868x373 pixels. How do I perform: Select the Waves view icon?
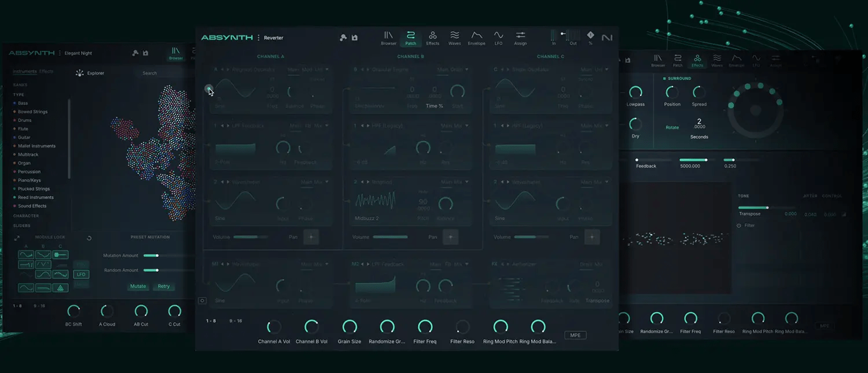click(454, 38)
